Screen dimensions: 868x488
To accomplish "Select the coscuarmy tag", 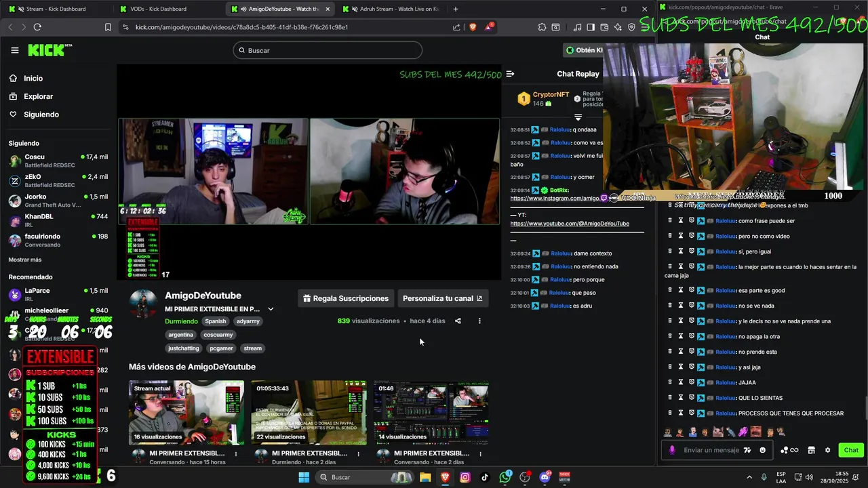I will tap(218, 335).
